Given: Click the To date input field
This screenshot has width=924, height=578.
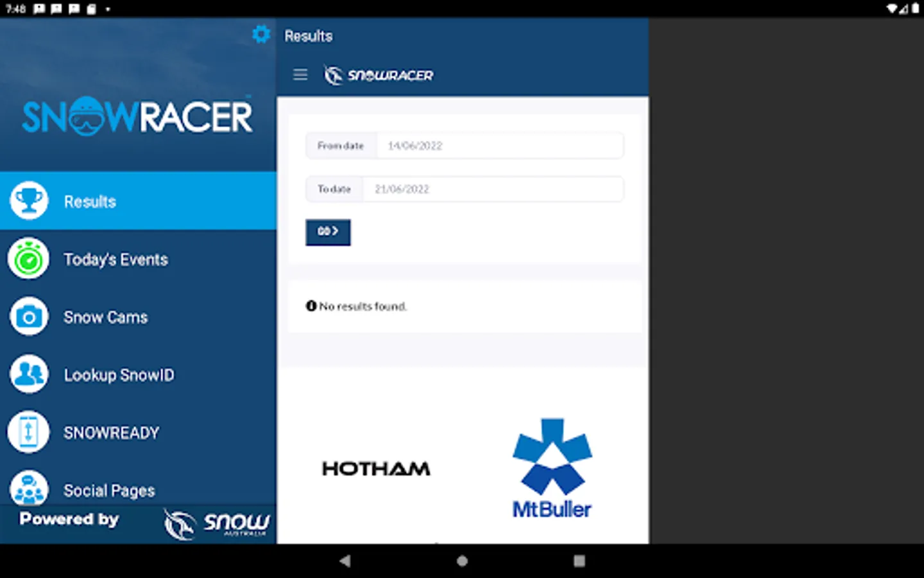Looking at the screenshot, I should [x=493, y=189].
